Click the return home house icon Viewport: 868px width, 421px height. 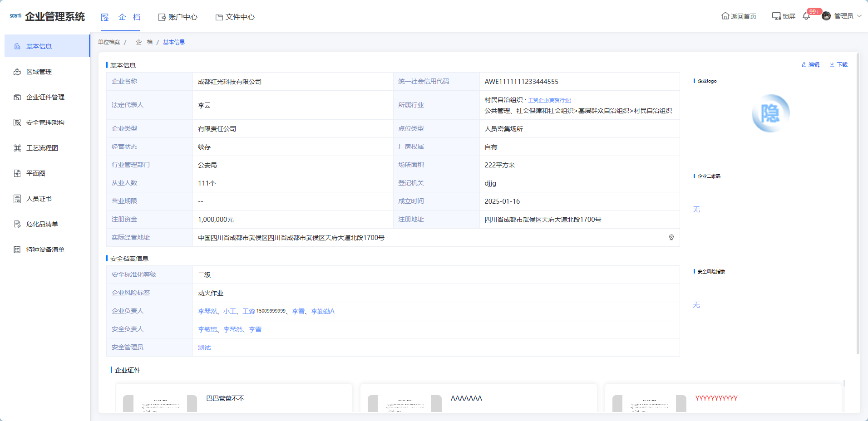click(x=725, y=16)
